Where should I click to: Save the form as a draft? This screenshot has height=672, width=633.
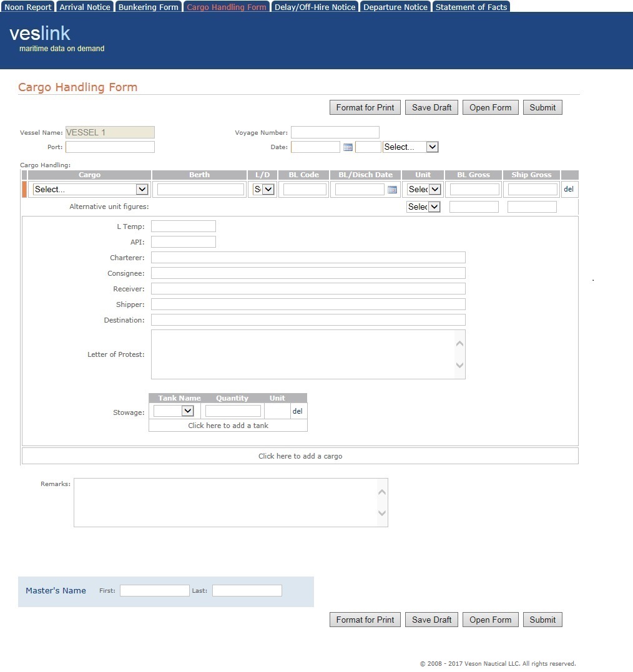(431, 107)
